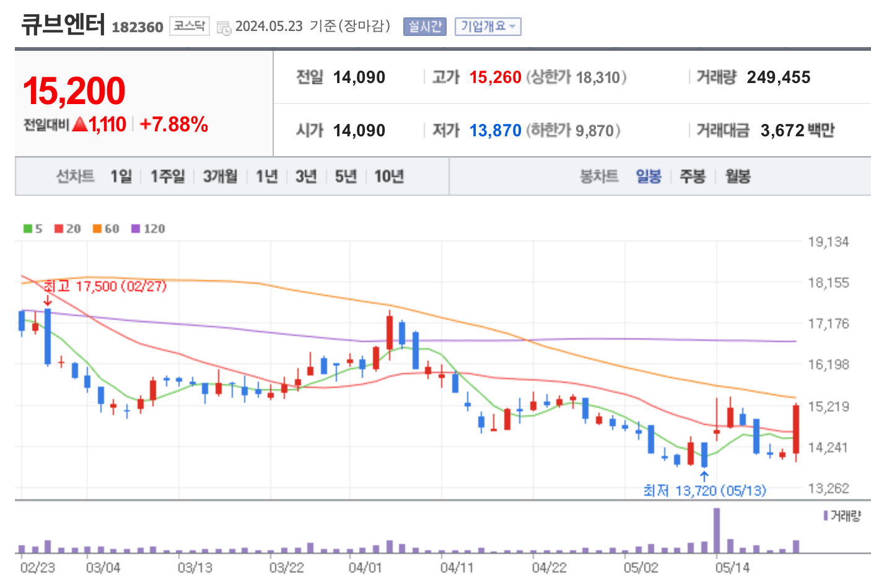Screen dimensions: 871x588
Task: Open the 기업개요 dropdown
Action: point(488,27)
